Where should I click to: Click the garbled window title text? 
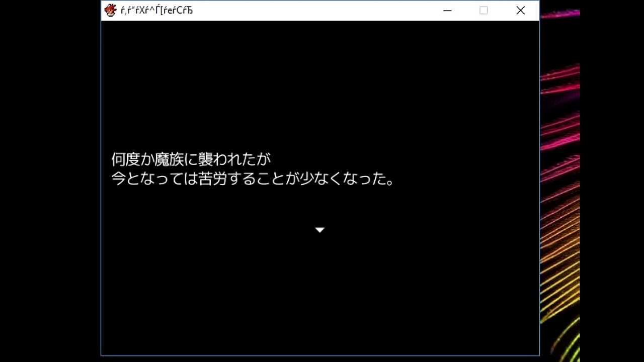(156, 11)
